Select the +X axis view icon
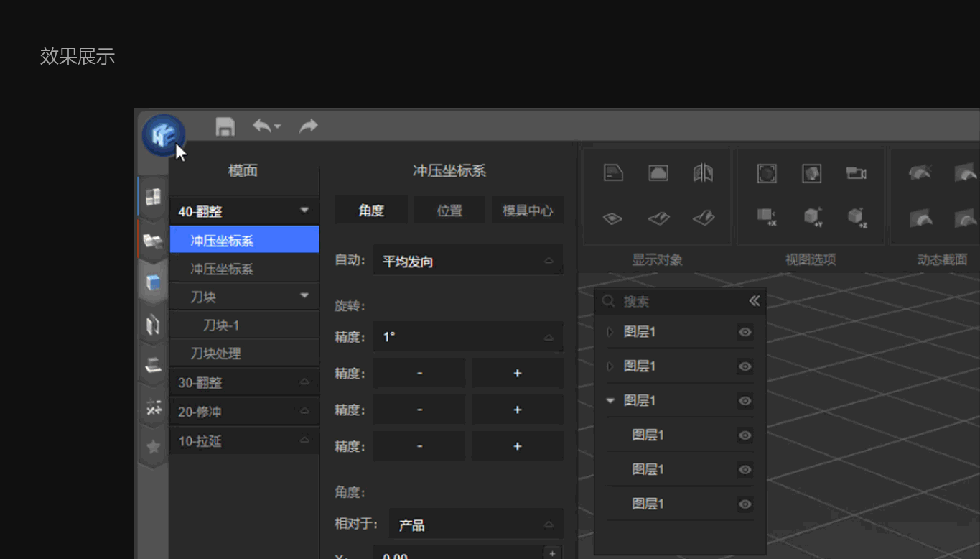The width and height of the screenshot is (980, 559). 765,216
